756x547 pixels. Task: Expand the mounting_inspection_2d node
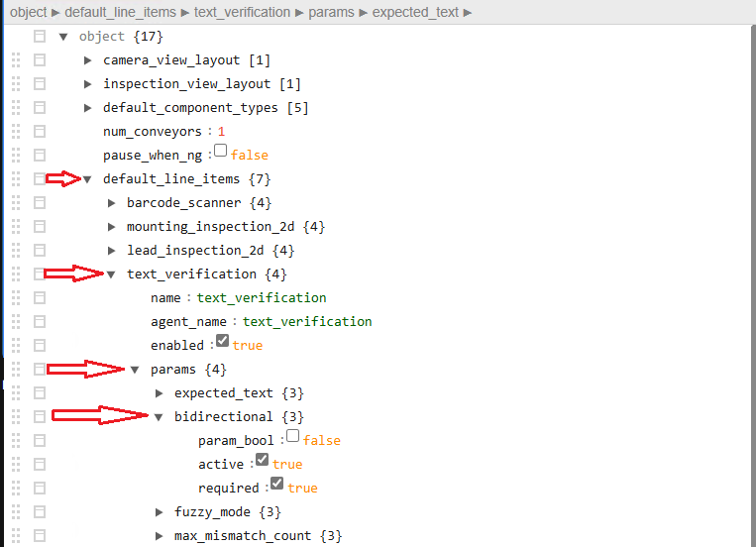coord(112,227)
